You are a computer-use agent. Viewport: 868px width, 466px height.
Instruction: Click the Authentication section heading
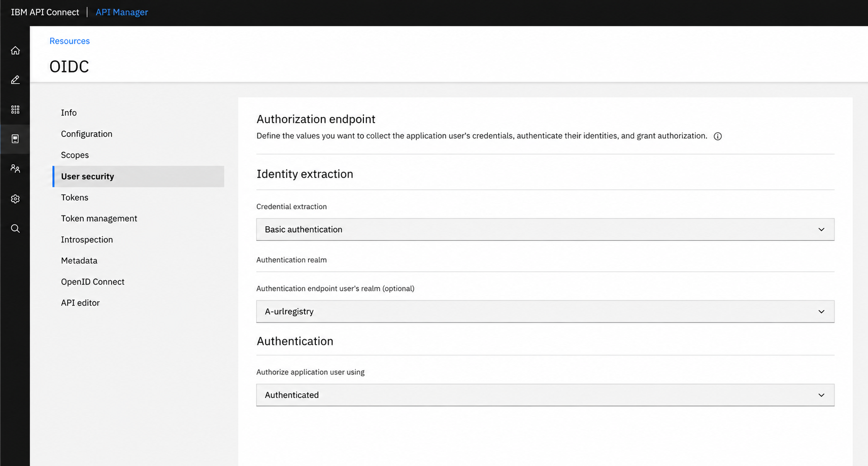(295, 341)
